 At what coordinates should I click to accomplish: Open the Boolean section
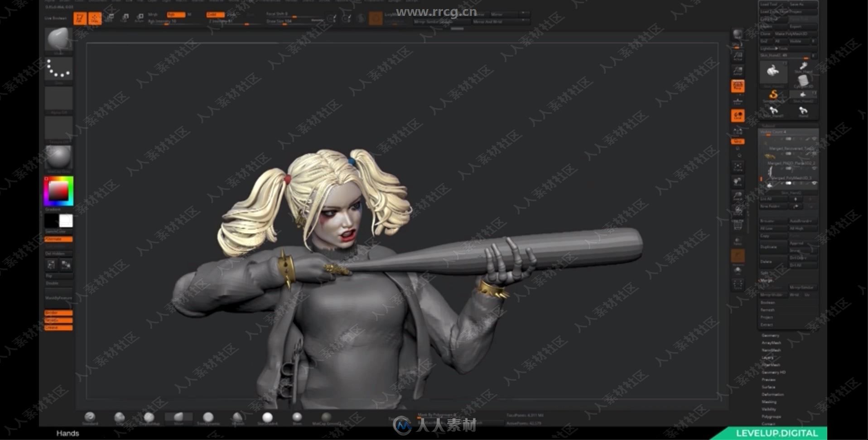(x=767, y=302)
